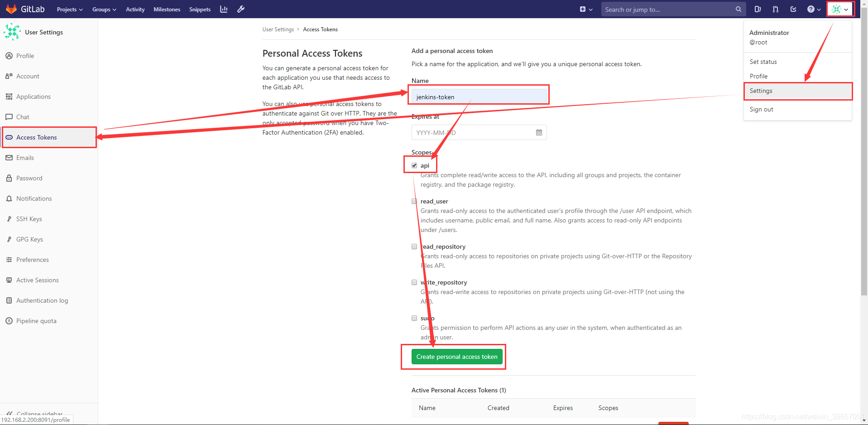Click the Expires column header
The width and height of the screenshot is (868, 425).
(563, 408)
